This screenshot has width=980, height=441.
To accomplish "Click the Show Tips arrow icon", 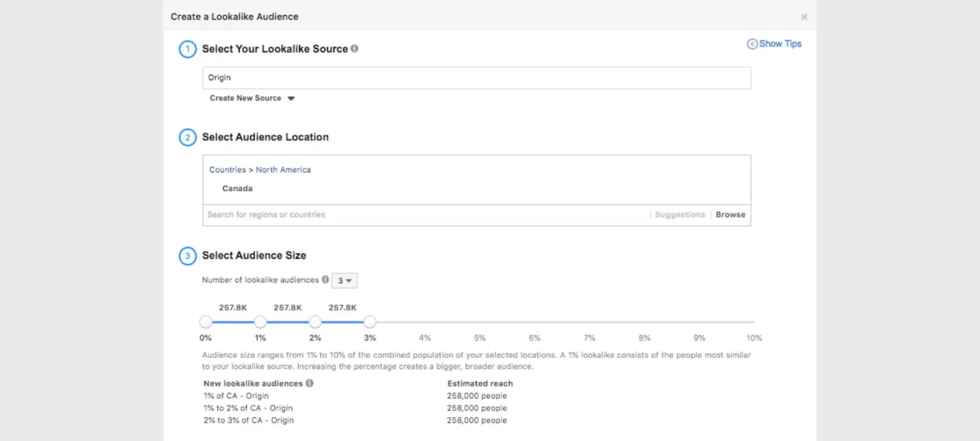I will (752, 44).
